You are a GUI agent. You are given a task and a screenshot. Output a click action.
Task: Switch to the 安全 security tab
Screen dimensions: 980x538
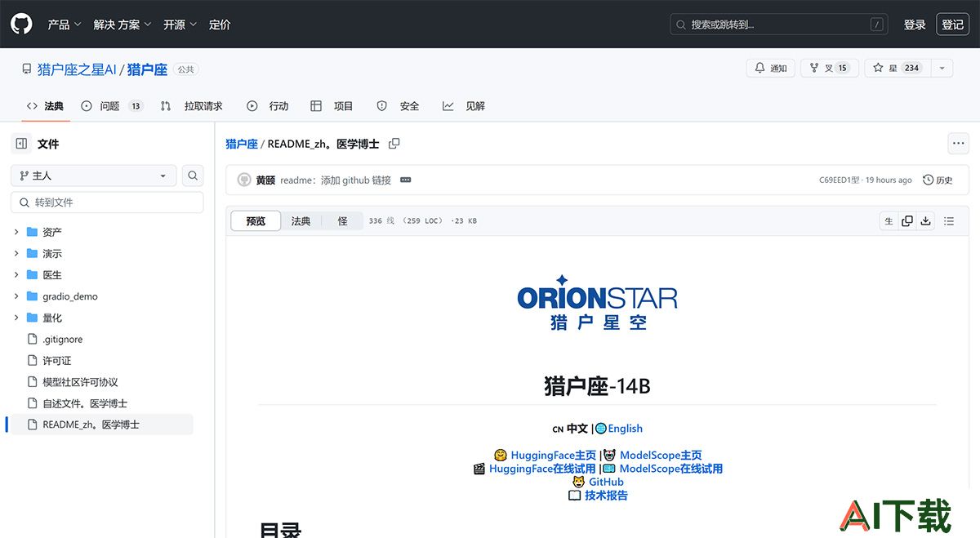[x=398, y=106]
